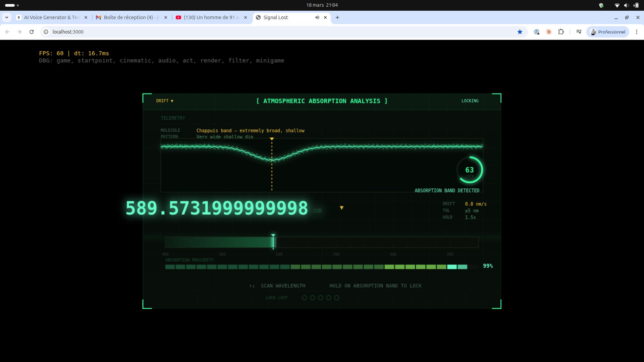Click the third lock progress circle
Viewport: 644px width, 362px height.
point(320,298)
